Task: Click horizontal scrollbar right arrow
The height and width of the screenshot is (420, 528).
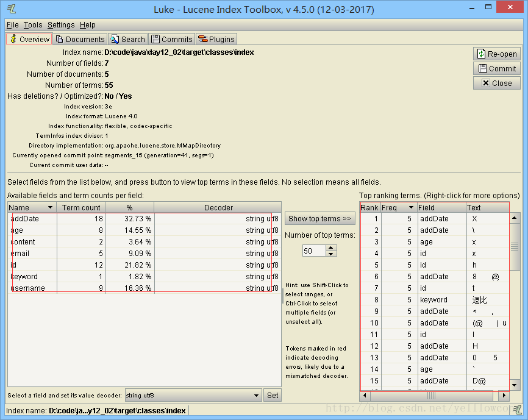Action: point(504,396)
